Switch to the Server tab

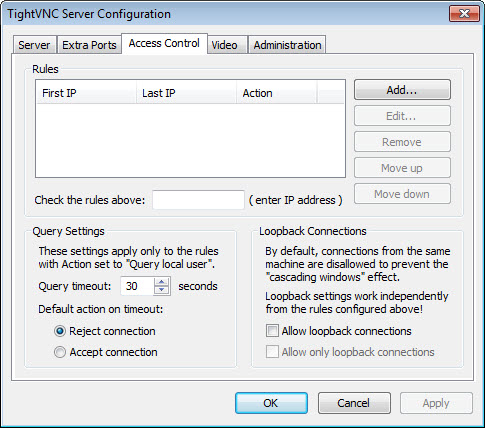pyautogui.click(x=34, y=45)
